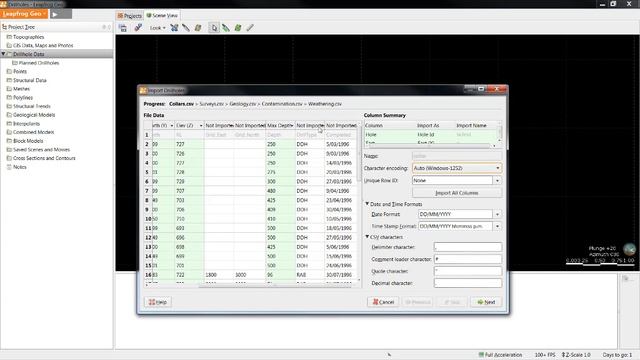Select Block Models folder
The width and height of the screenshot is (640, 360).
(x=28, y=141)
